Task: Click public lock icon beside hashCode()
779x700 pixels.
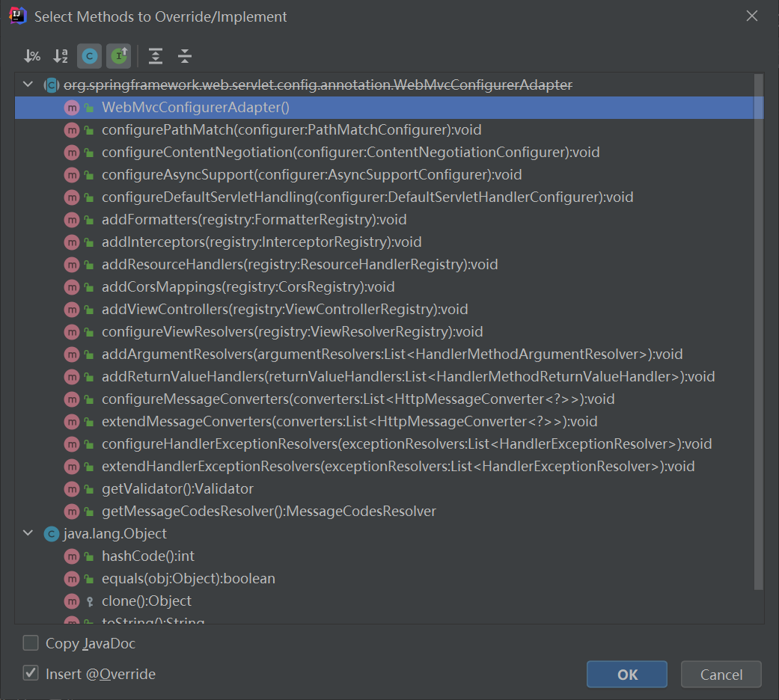Action: [89, 556]
